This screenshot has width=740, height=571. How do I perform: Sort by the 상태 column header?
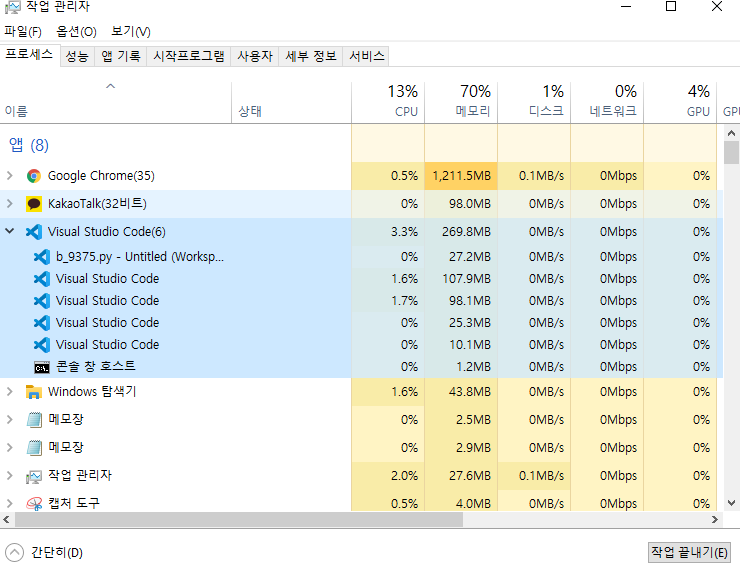pyautogui.click(x=291, y=102)
